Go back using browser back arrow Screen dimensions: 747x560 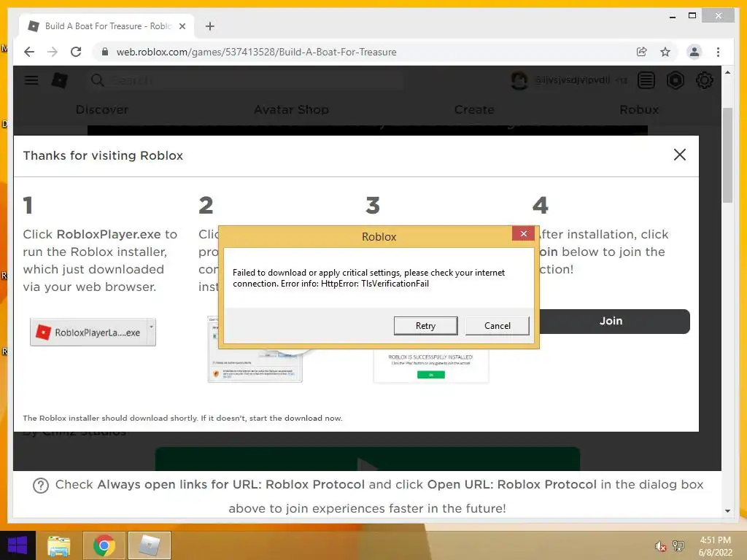(29, 52)
